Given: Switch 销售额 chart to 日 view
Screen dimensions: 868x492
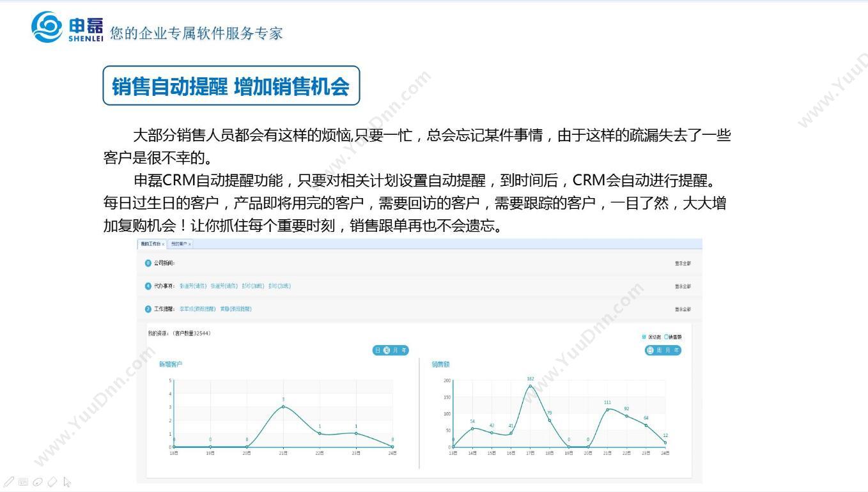Looking at the screenshot, I should 650,350.
